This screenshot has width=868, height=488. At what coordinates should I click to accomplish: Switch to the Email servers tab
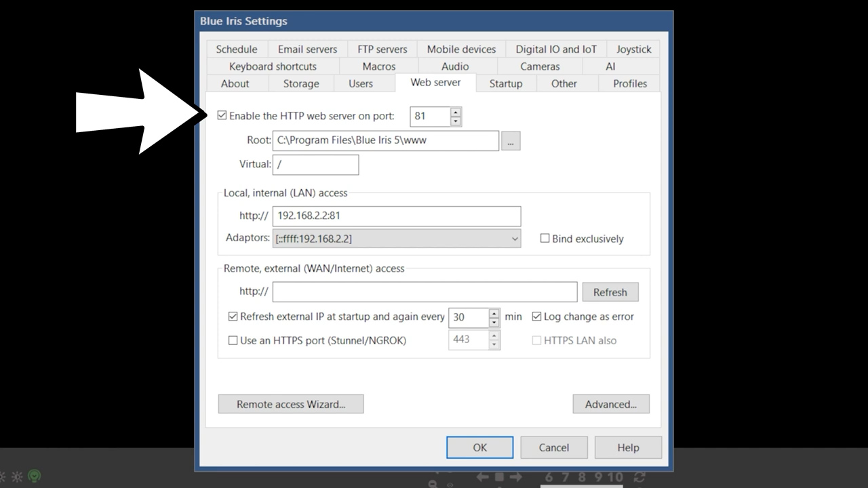pyautogui.click(x=307, y=49)
